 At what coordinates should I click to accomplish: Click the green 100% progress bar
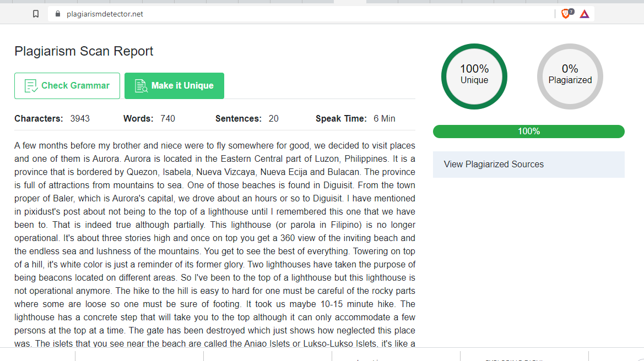click(x=529, y=132)
